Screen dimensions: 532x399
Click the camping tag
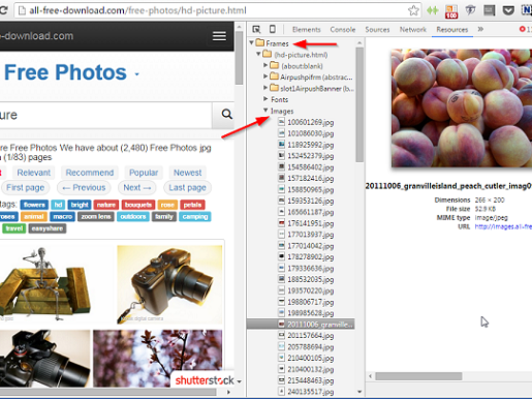(x=195, y=217)
